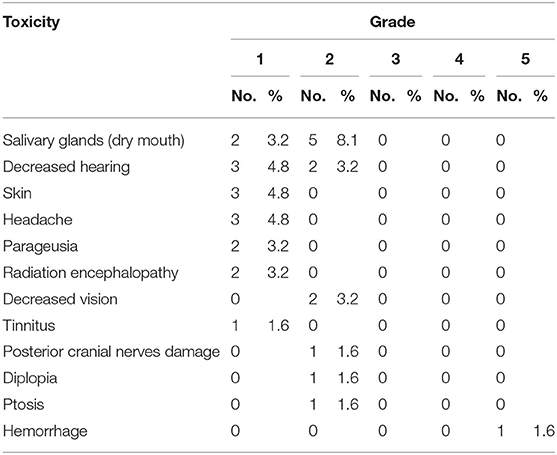This screenshot has height=455, width=557.
Task: Select the Skin toxicity row label
Action: (x=17, y=193)
